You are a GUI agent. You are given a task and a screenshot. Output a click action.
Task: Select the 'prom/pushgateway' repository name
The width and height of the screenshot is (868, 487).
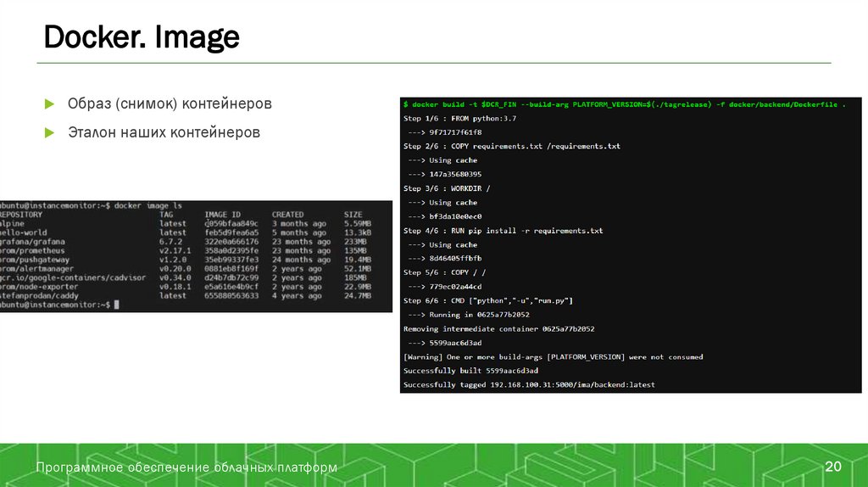pos(34,260)
